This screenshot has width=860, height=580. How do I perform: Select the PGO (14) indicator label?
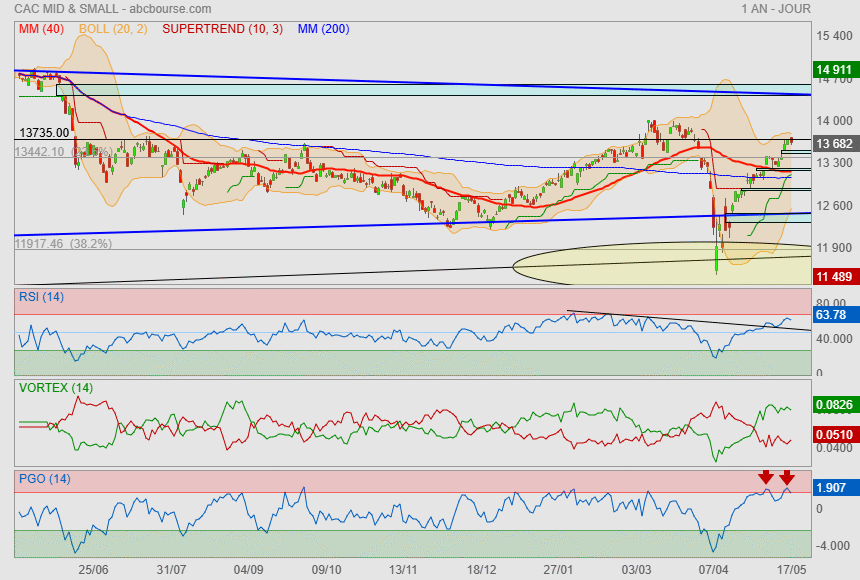click(x=44, y=479)
